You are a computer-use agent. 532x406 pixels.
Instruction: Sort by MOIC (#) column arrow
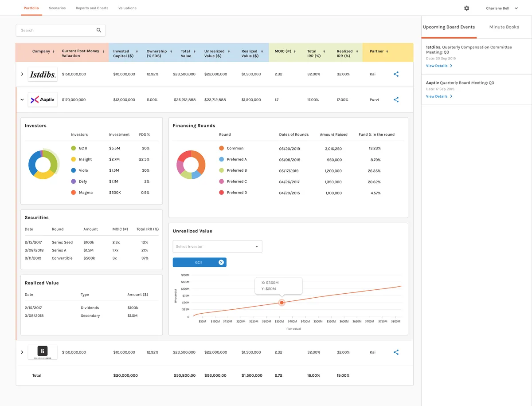(294, 51)
